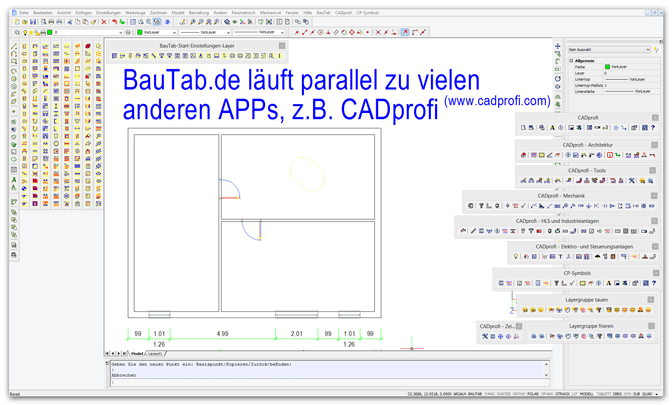
Task: Click the letter A text icon in CADprofi toolbar
Action: click(552, 128)
